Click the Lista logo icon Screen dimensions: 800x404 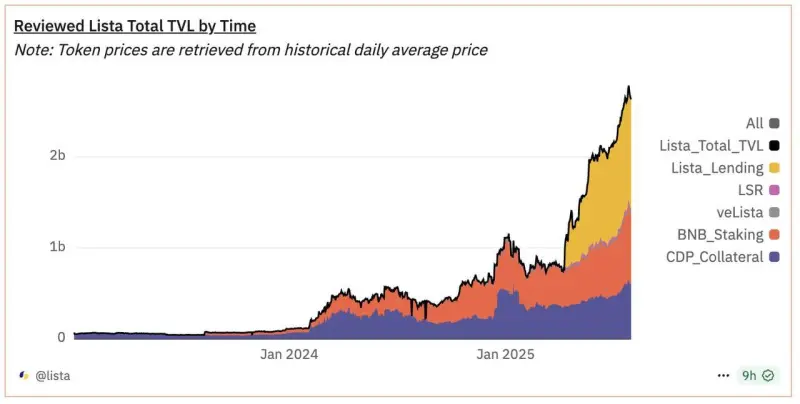point(24,376)
